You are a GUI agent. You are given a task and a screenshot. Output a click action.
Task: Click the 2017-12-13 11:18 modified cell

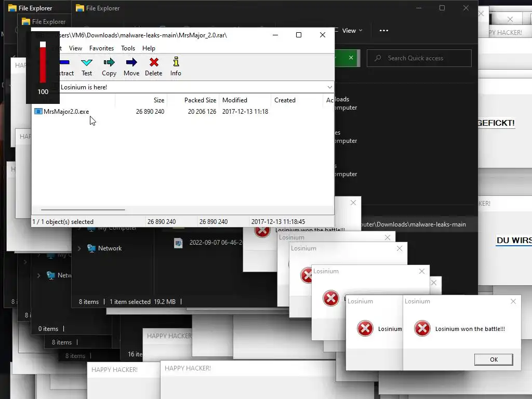tap(245, 112)
